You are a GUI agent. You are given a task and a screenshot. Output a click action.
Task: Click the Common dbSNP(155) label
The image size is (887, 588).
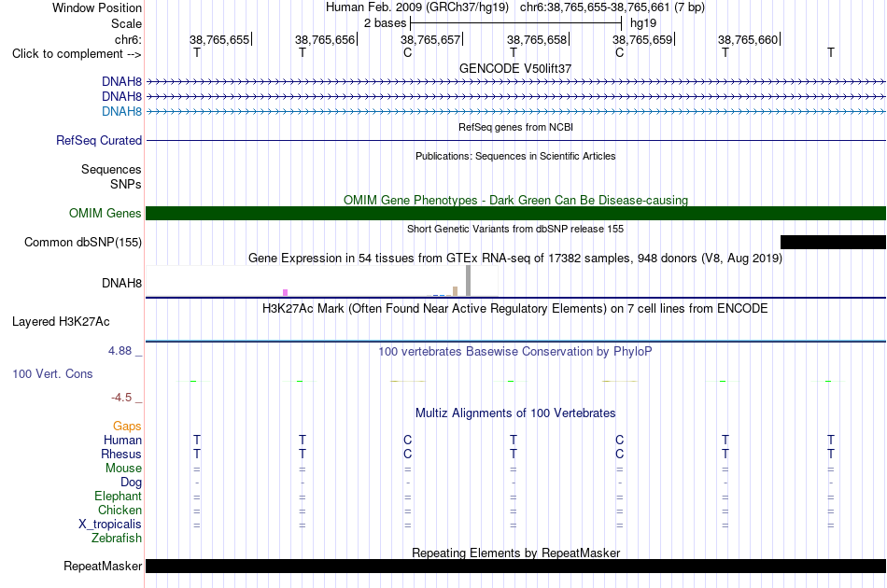(x=82, y=242)
